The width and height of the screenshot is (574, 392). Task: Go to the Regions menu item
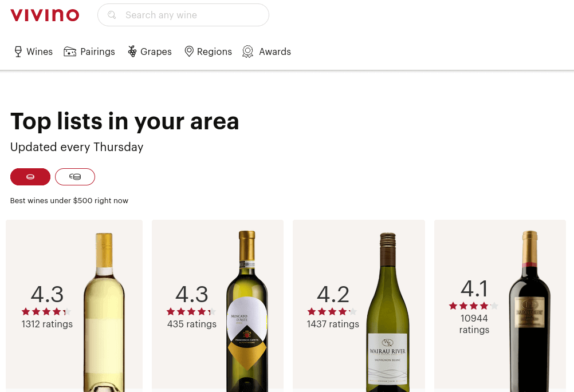[214, 52]
